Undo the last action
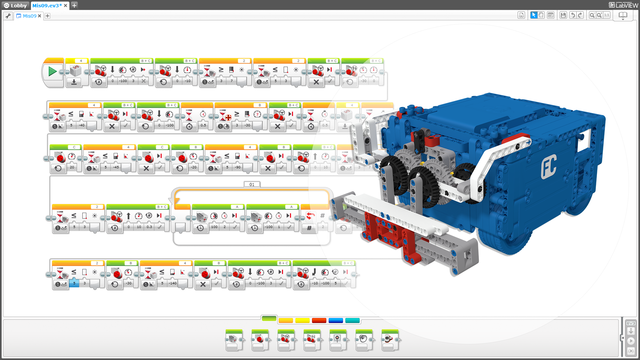This screenshot has height=360, width=640. click(572, 15)
